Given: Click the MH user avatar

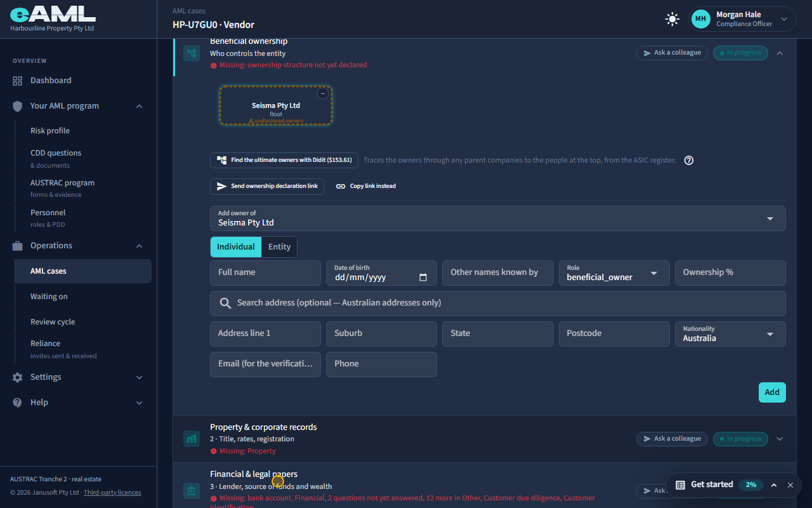Looking at the screenshot, I should [x=701, y=19].
